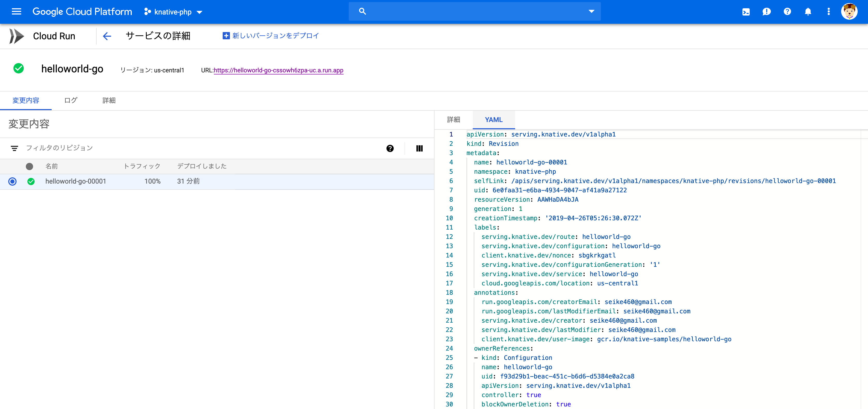868x409 pixels.
Task: Click the filter list icon
Action: (x=14, y=148)
